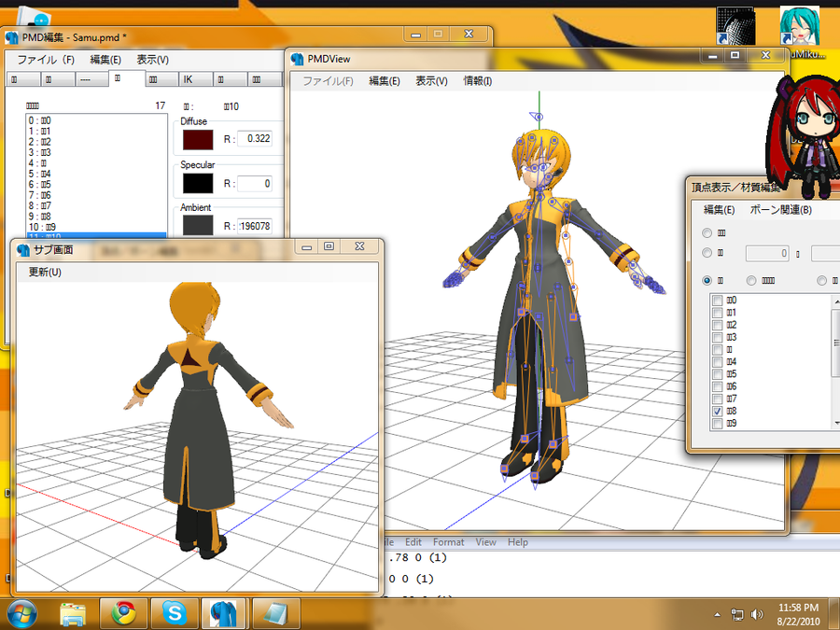Click the PMDView window title bar icon
Screen dimensions: 840x630
coord(297,59)
